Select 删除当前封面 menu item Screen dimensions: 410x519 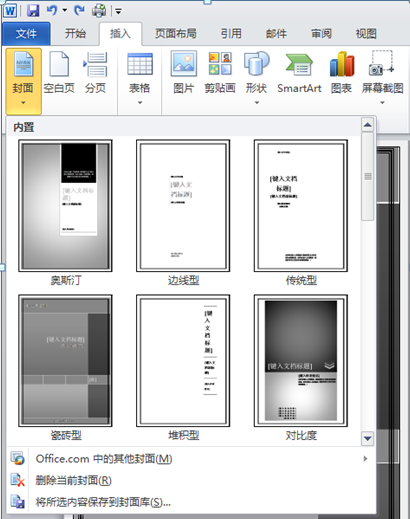pos(191,480)
